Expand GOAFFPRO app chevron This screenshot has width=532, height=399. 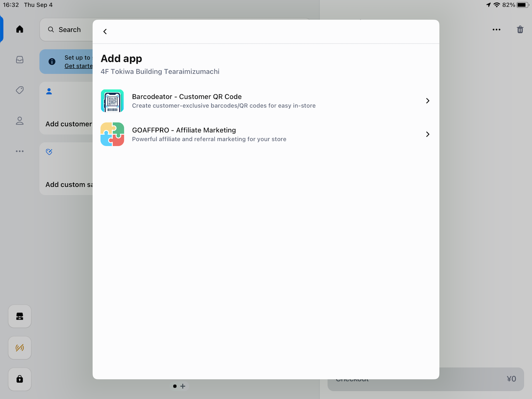coord(427,134)
